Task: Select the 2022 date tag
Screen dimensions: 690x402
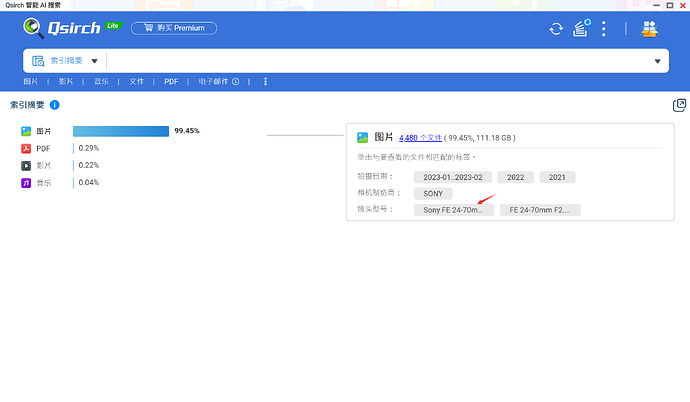Action: point(515,177)
